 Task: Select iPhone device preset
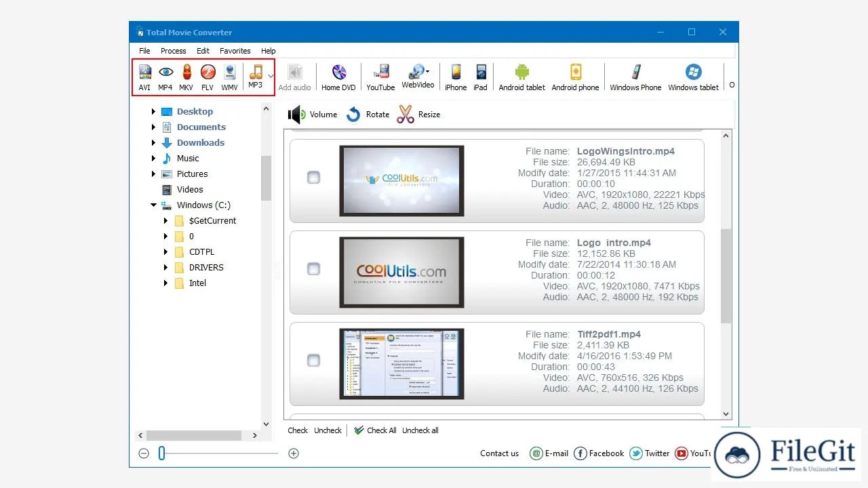[x=456, y=77]
